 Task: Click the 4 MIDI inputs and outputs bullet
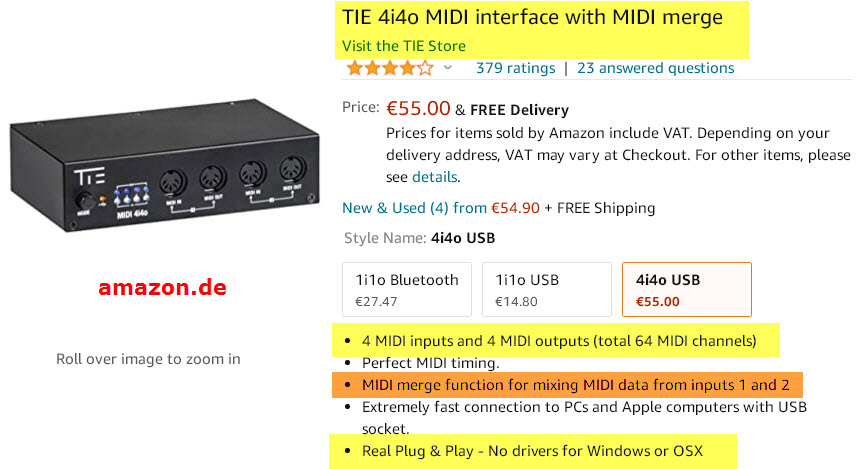pyautogui.click(x=559, y=341)
